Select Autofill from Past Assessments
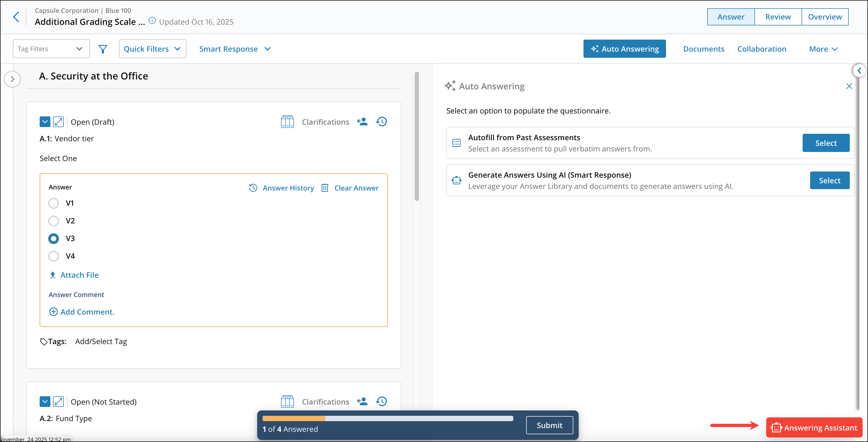This screenshot has height=442, width=868. click(826, 143)
